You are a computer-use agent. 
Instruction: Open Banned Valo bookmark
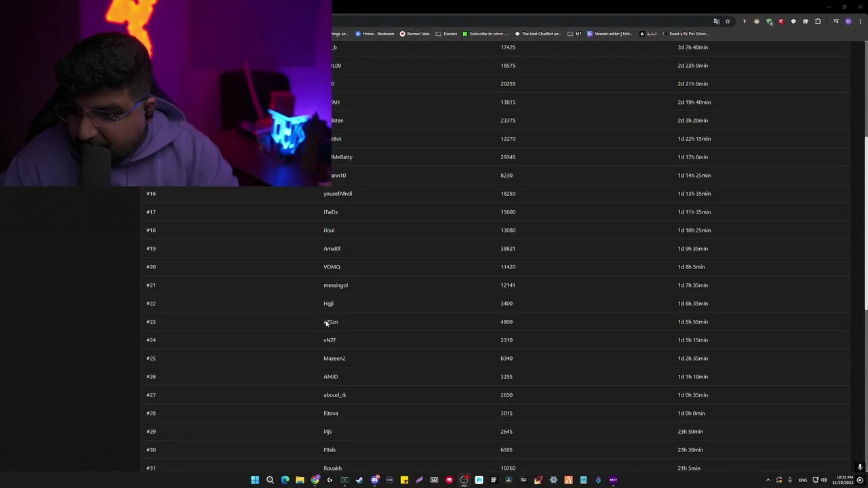414,33
